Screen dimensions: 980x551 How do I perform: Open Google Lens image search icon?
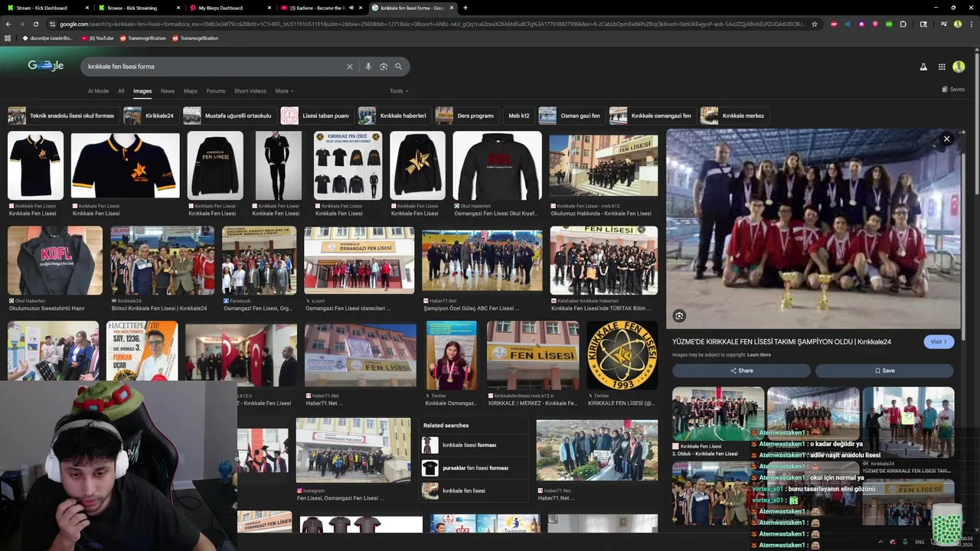384,67
